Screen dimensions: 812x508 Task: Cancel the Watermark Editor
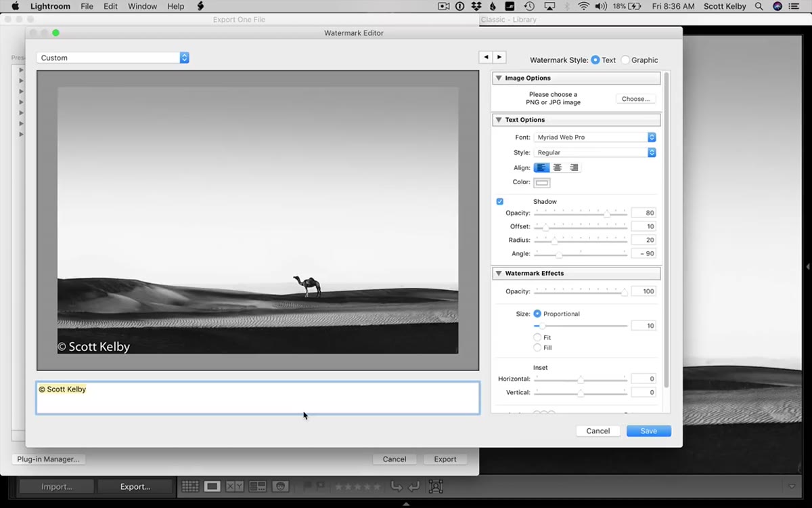tap(598, 431)
